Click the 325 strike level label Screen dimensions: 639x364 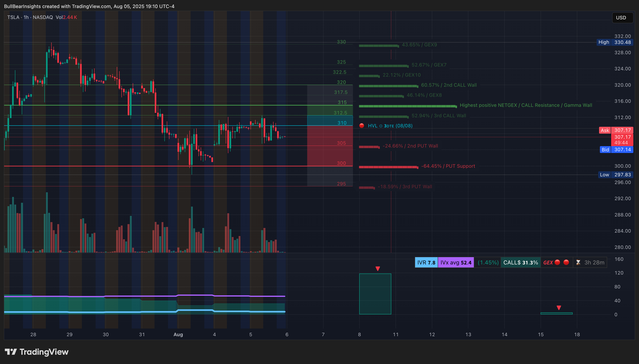pyautogui.click(x=341, y=62)
